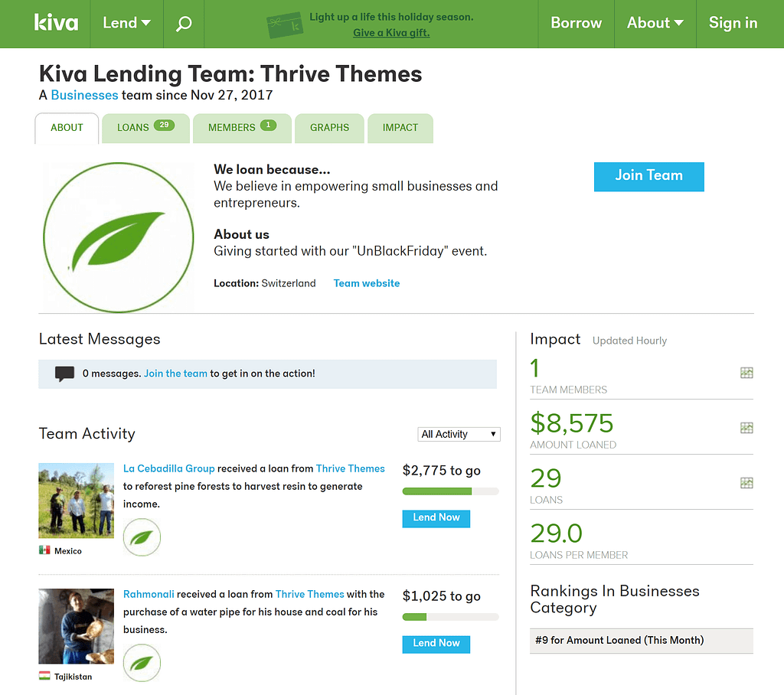
Task: Click the '$1,025 to go' amount
Action: tap(442, 596)
